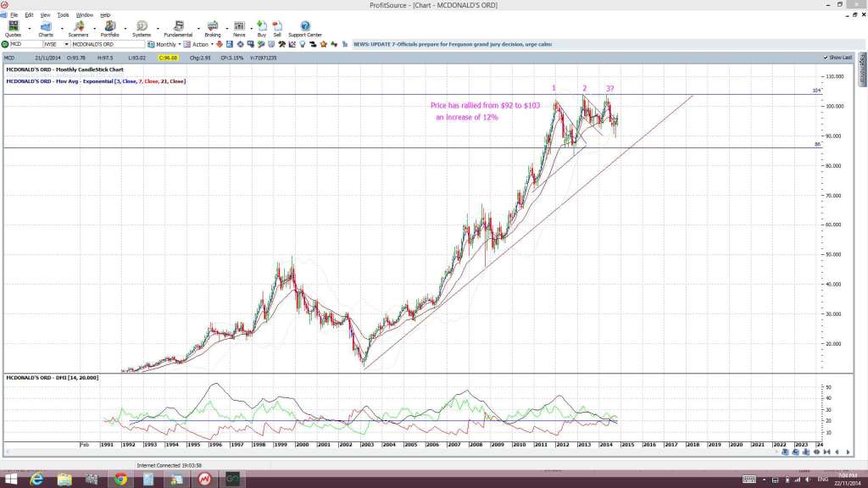This screenshot has width=868, height=488.
Task: Expand the NYSE exchange dropdown
Action: click(66, 44)
